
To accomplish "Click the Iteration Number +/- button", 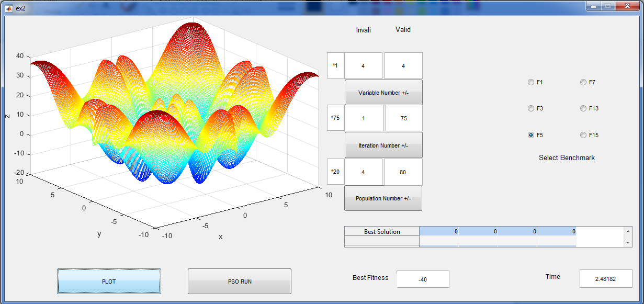I will [383, 145].
